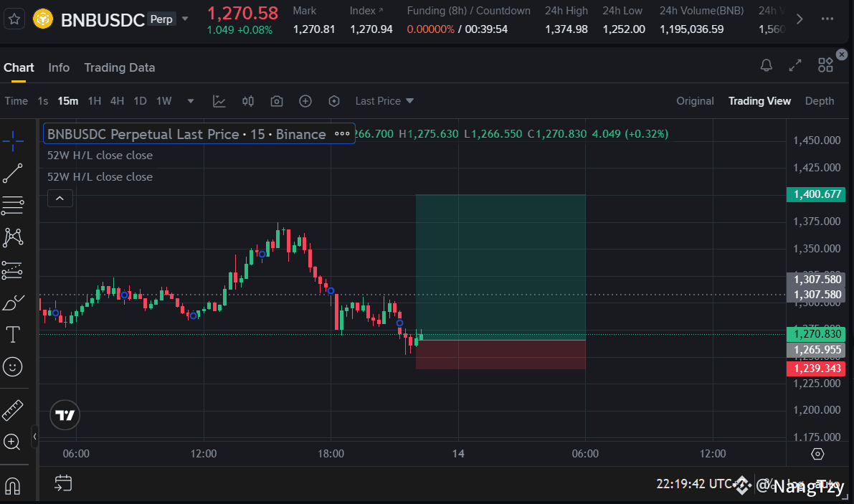Select the 4H interval
Screen dimensions: 854x504
point(117,101)
